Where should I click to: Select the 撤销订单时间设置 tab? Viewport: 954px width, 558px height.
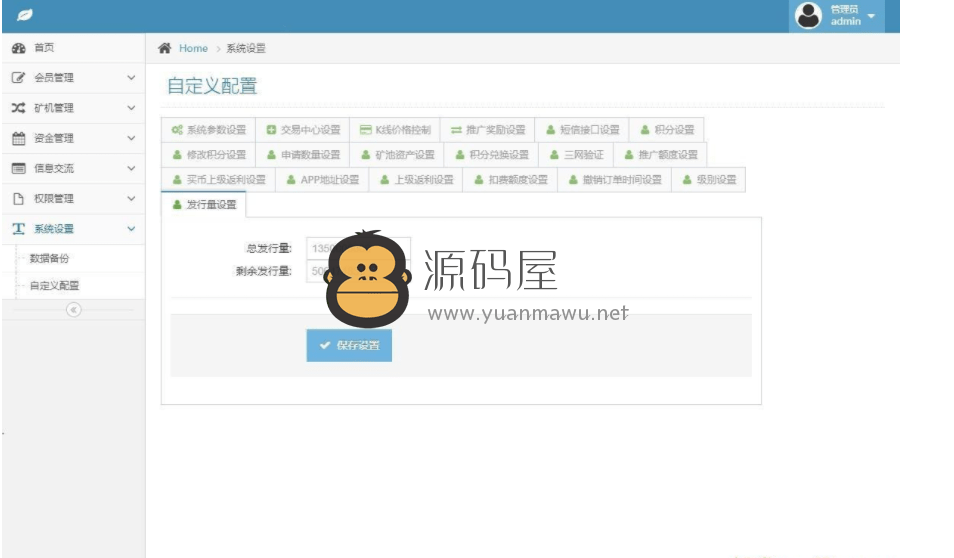click(615, 180)
